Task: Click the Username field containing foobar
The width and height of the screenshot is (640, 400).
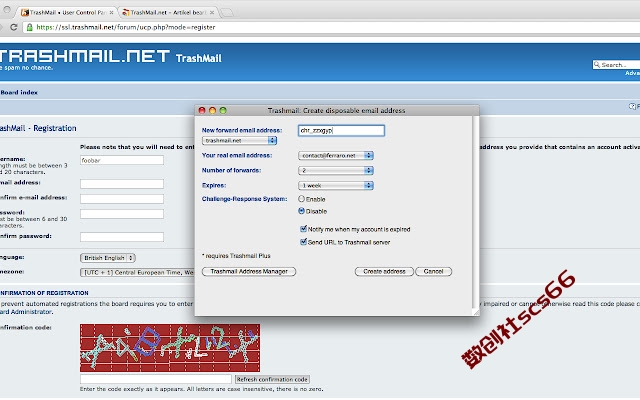Action: point(122,160)
